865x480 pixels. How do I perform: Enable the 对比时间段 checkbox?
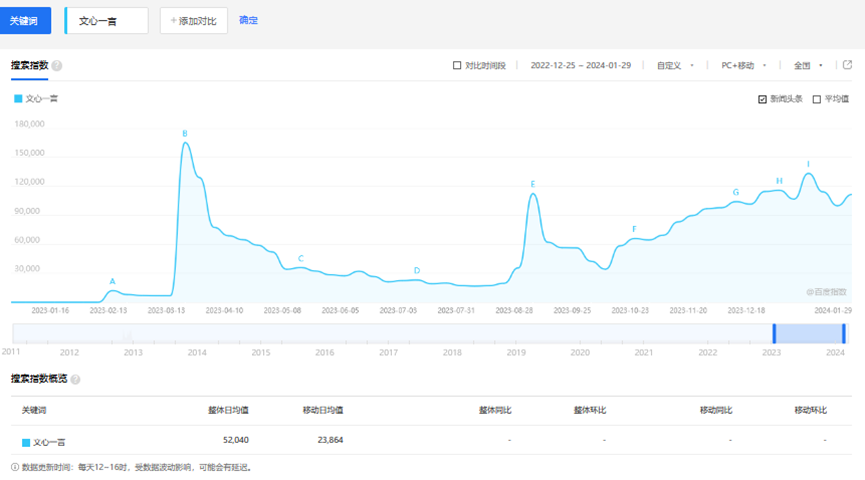[x=458, y=66]
